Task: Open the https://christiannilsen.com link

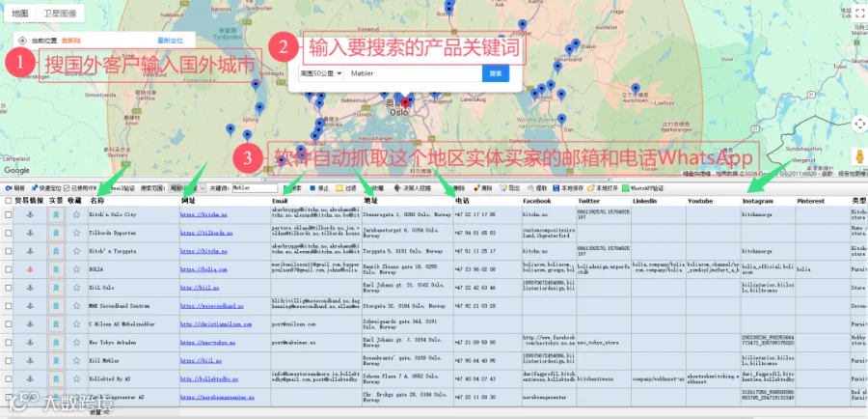Action: pos(216,324)
